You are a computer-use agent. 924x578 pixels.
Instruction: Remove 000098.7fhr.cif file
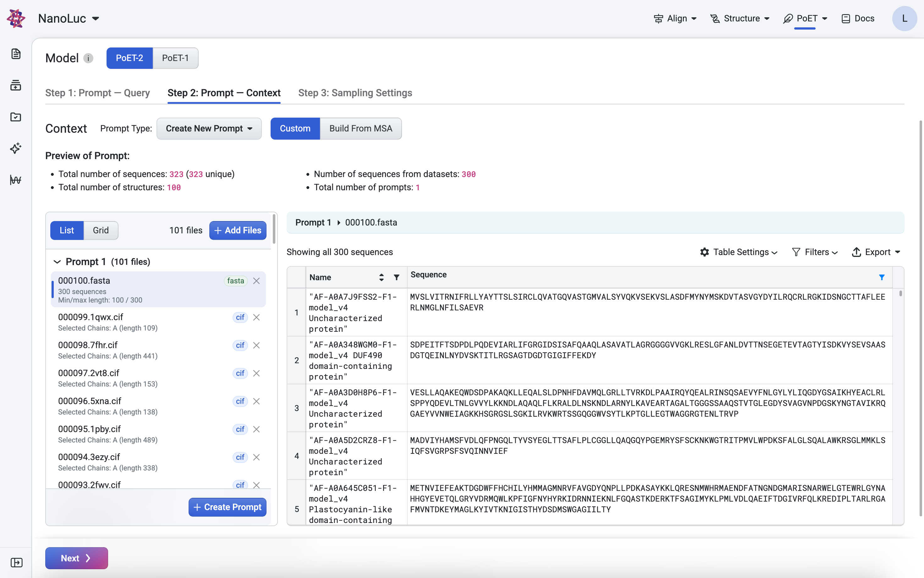(257, 345)
